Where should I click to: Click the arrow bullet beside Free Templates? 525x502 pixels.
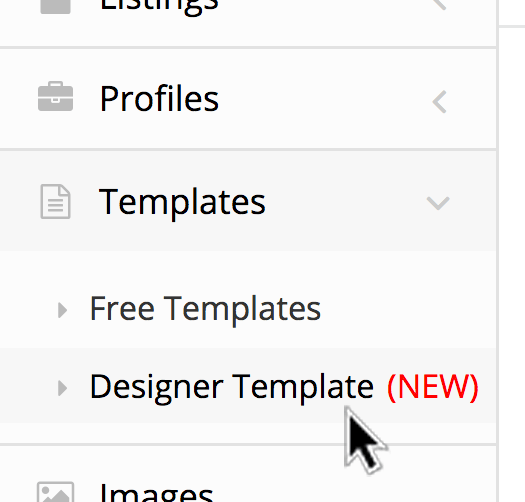(x=62, y=310)
